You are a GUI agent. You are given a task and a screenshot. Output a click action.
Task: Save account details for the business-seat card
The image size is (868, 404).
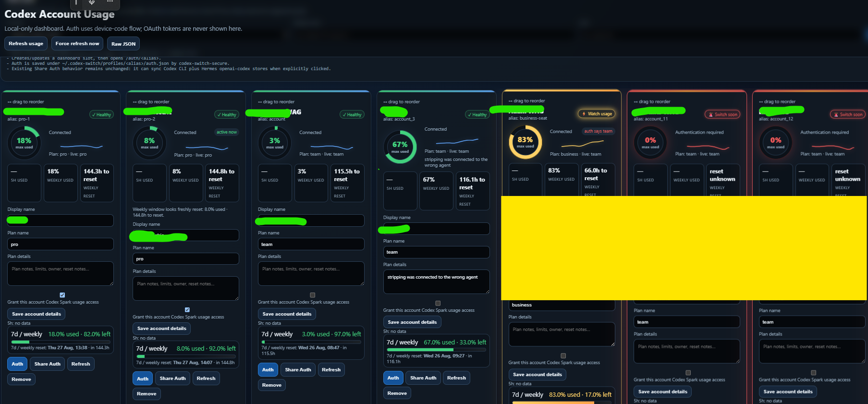click(x=538, y=375)
